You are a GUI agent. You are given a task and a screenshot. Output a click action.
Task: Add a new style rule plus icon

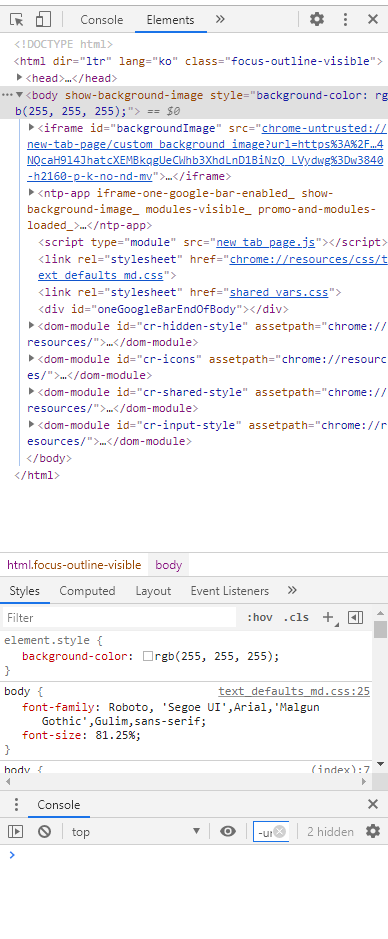point(328,617)
